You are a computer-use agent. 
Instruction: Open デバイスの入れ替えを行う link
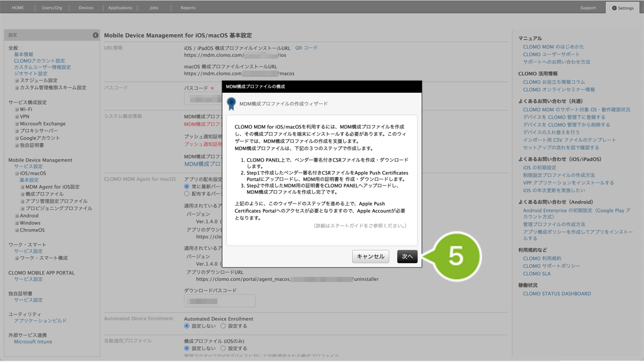click(551, 132)
